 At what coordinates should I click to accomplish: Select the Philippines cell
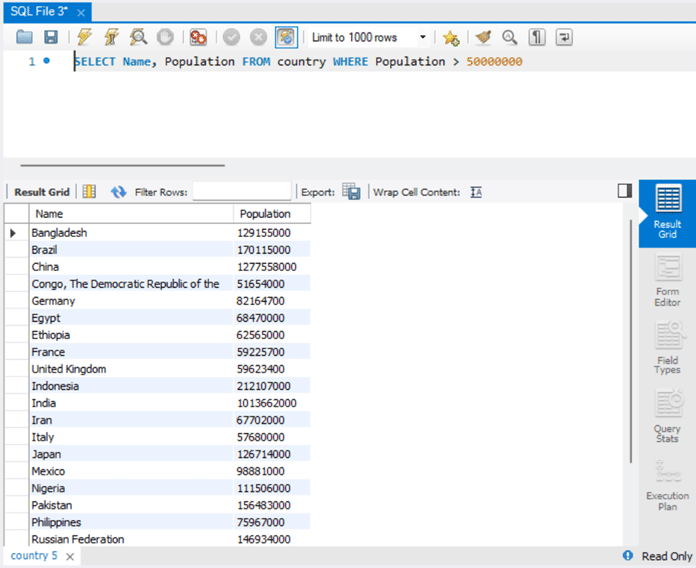[x=131, y=522]
